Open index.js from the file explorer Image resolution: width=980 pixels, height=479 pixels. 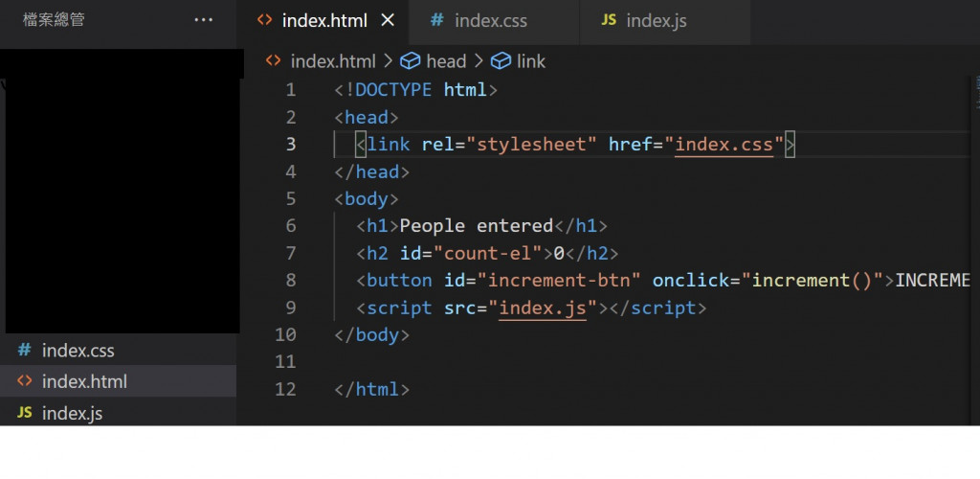[72, 413]
